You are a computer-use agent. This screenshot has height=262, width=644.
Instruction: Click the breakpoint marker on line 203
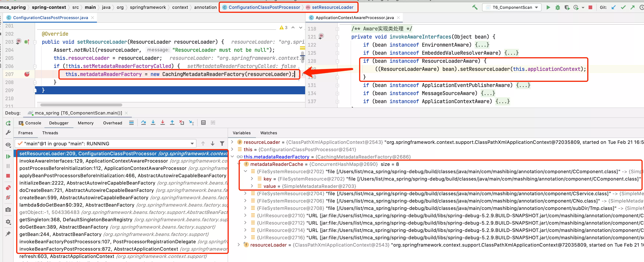[x=19, y=41]
